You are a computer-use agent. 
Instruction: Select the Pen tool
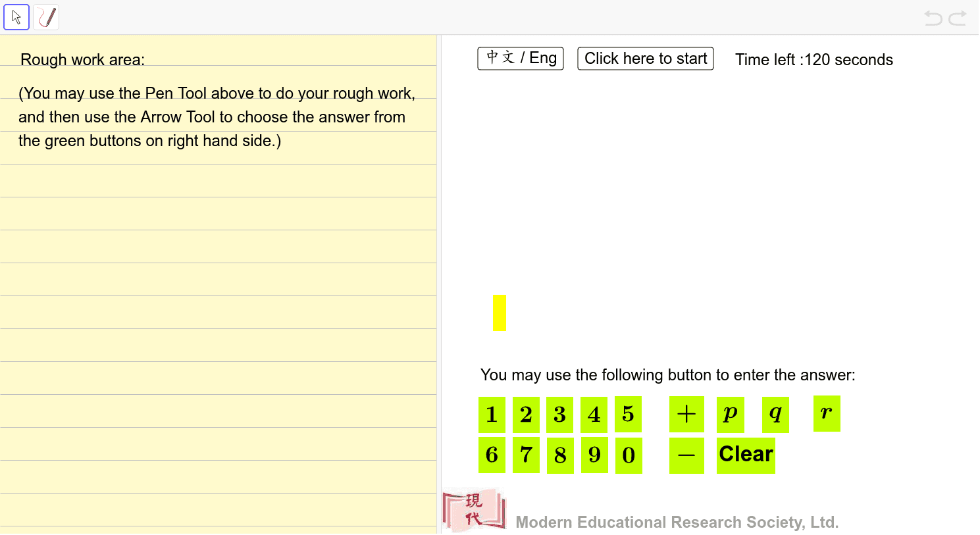pos(46,17)
